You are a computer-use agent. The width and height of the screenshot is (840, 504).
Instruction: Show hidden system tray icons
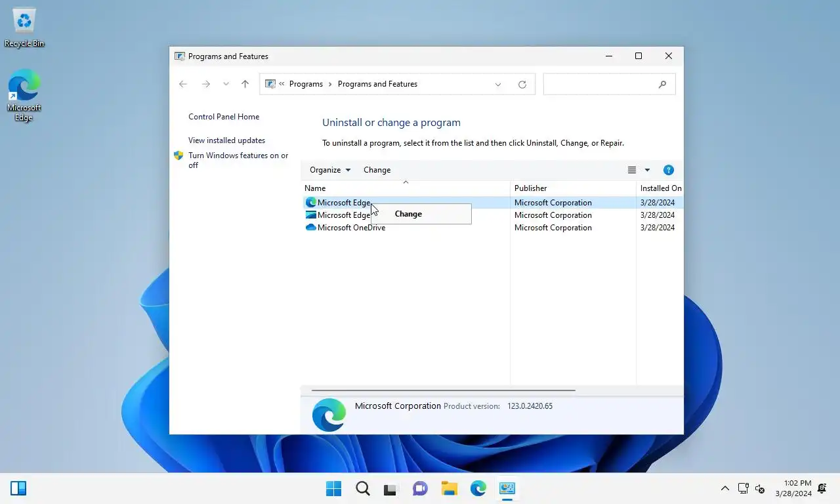725,488
